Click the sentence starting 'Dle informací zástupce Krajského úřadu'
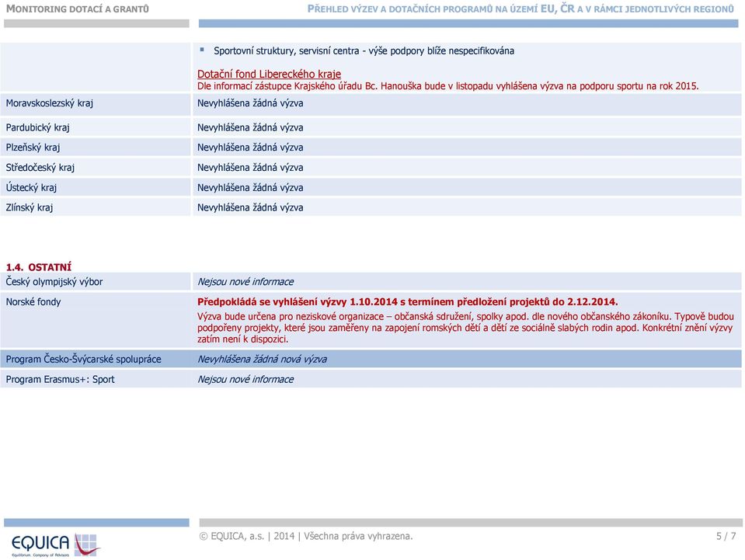745x560 pixels. point(448,86)
